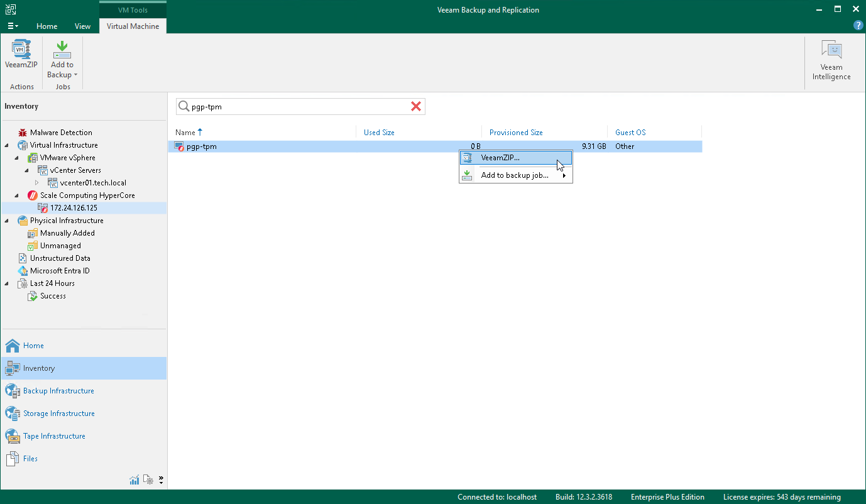Switch to the View ribbon tab

[x=82, y=26]
